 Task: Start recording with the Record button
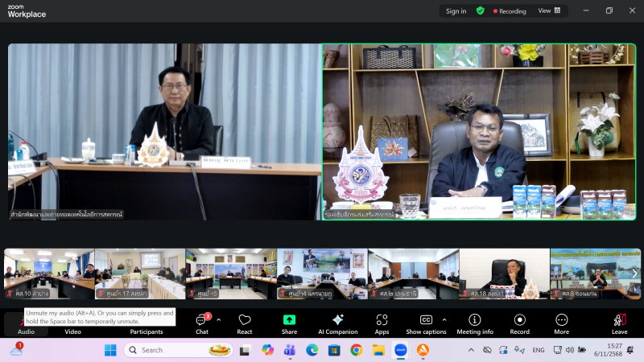coord(519,323)
